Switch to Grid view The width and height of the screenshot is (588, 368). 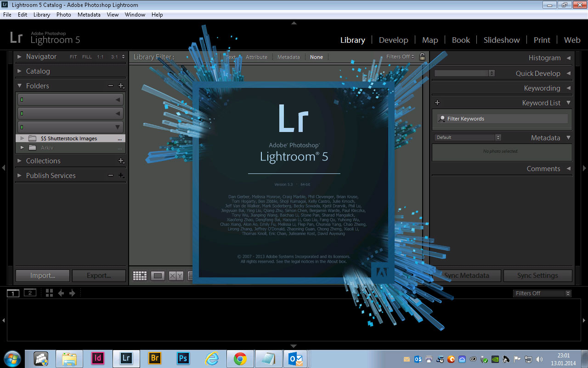click(x=140, y=276)
